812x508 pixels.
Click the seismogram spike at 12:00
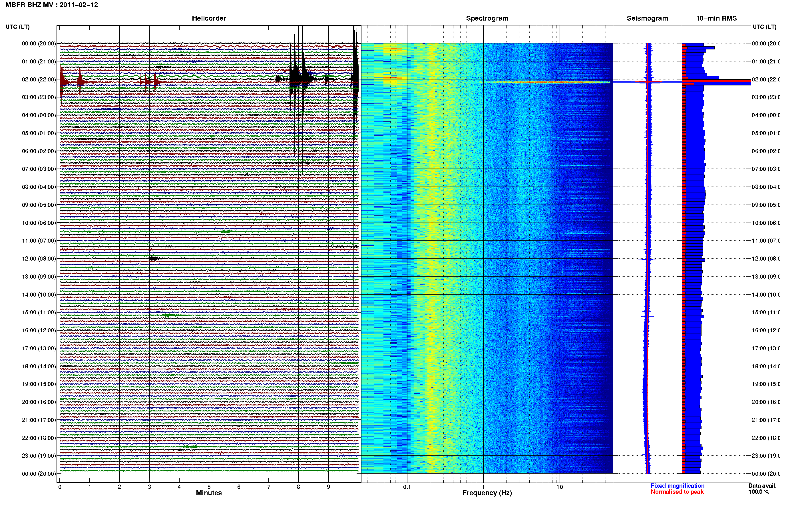(647, 259)
